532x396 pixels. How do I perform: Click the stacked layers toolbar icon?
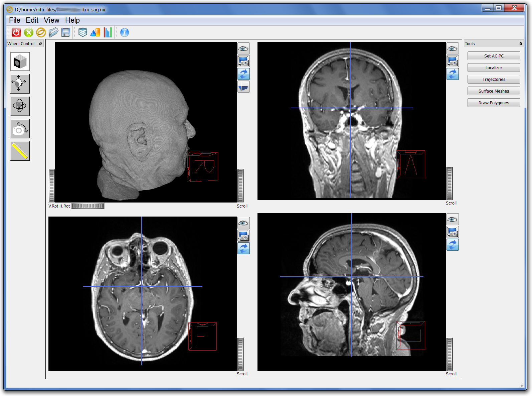[x=83, y=32]
